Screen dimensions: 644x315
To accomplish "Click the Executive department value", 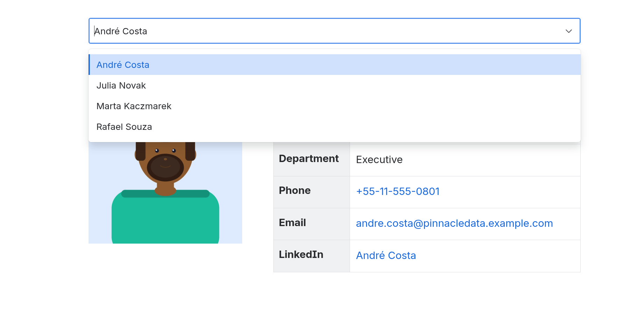I will point(379,160).
